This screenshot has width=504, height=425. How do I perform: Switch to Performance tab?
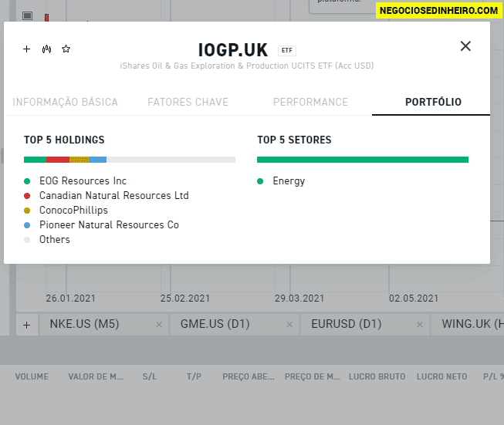coord(310,102)
